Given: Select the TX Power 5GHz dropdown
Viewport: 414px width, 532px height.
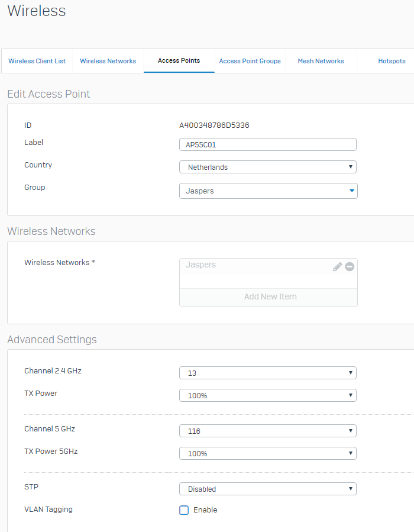Looking at the screenshot, I should 267,454.
